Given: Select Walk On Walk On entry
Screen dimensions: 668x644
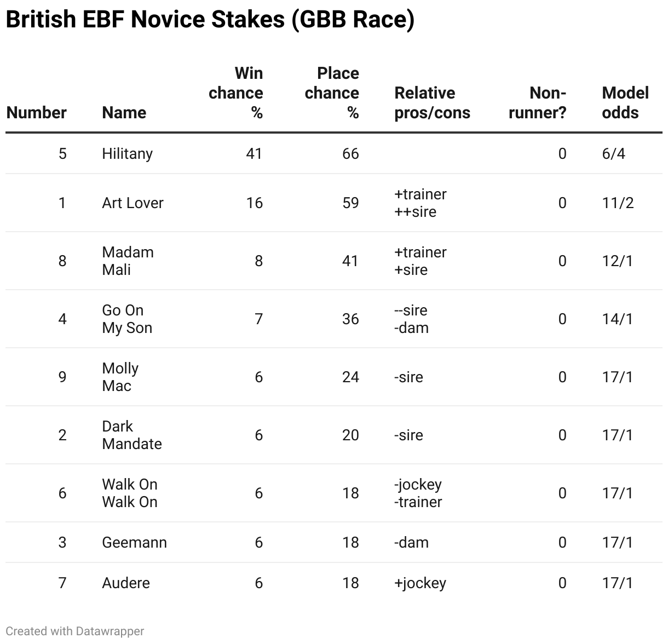Looking at the screenshot, I should pos(130,493).
